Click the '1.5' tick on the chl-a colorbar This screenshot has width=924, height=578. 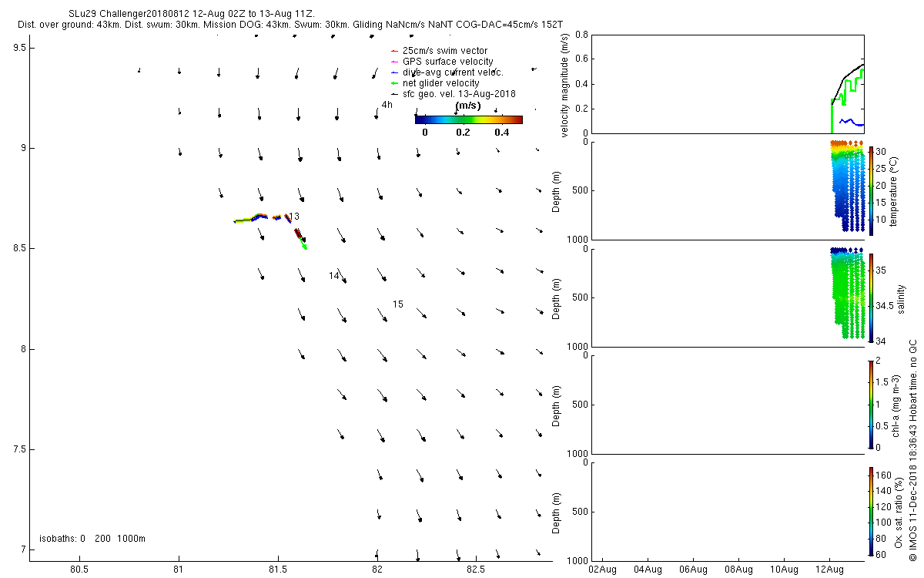pyautogui.click(x=882, y=381)
